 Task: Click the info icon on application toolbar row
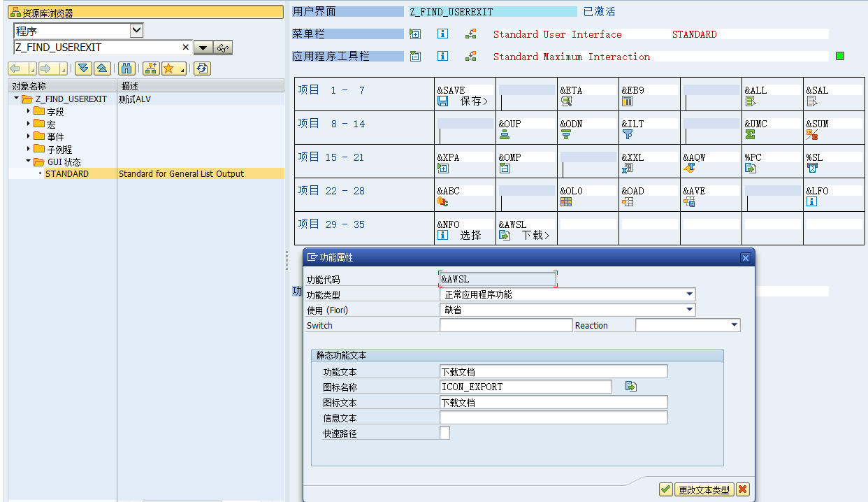pyautogui.click(x=442, y=57)
